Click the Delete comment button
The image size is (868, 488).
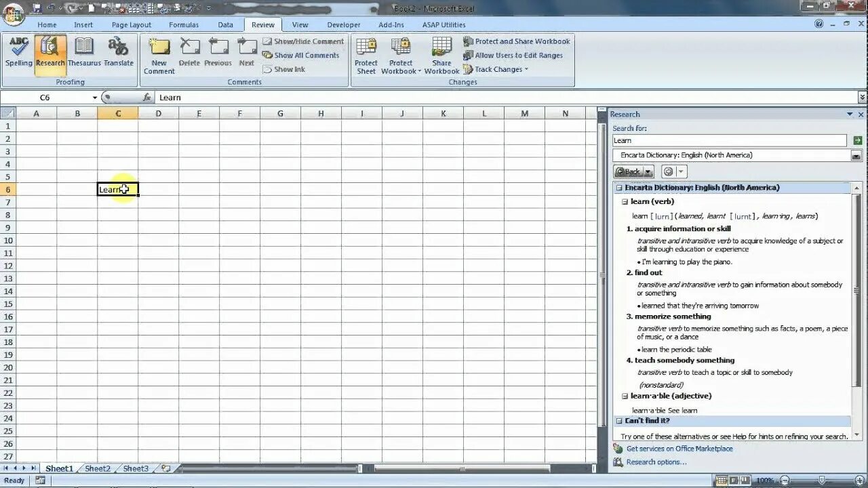point(189,52)
